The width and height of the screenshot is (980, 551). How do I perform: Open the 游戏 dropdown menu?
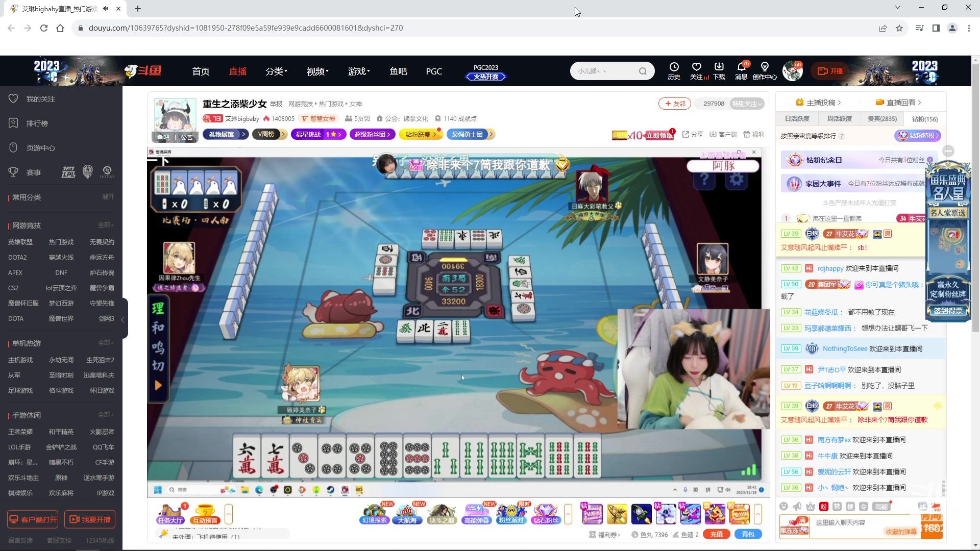click(359, 71)
